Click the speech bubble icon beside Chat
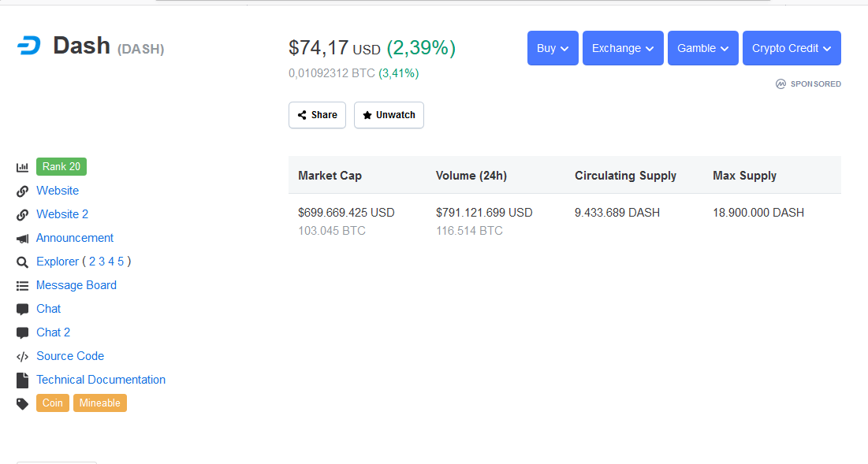 point(22,309)
